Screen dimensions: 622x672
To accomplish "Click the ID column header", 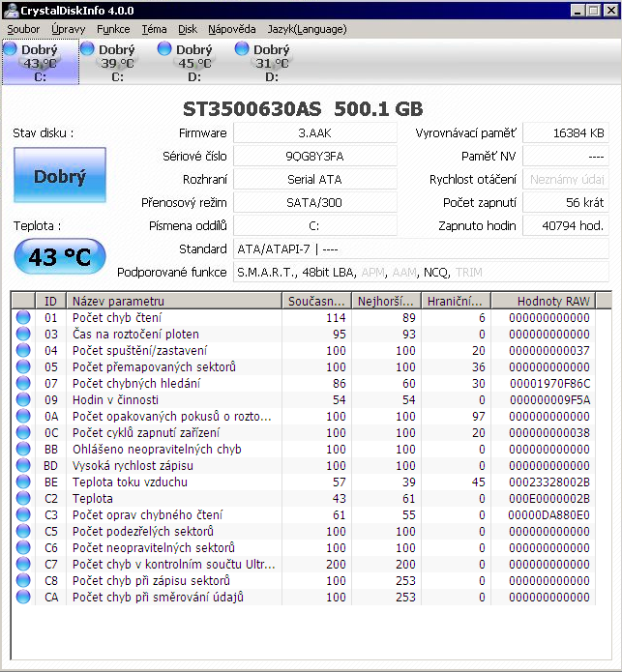I will pos(50,301).
